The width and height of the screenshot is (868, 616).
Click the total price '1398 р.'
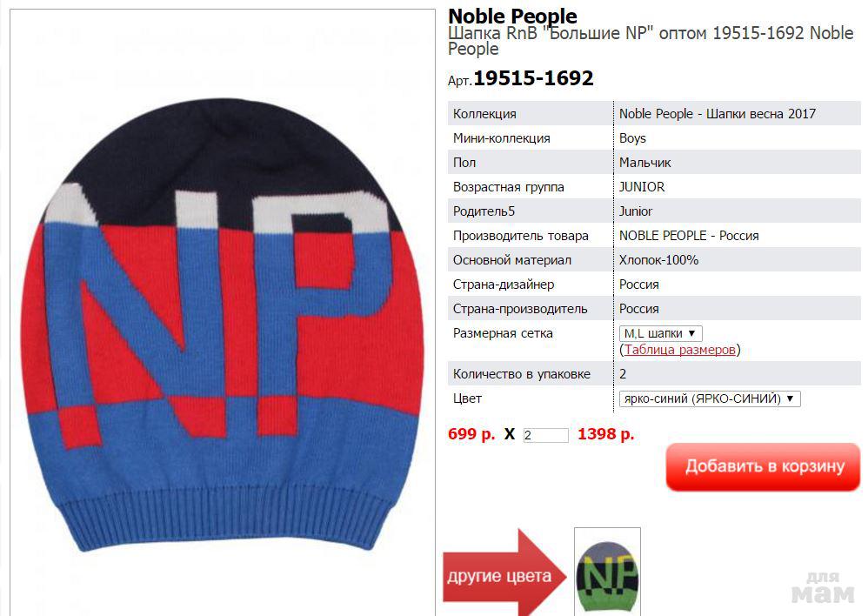click(x=605, y=434)
